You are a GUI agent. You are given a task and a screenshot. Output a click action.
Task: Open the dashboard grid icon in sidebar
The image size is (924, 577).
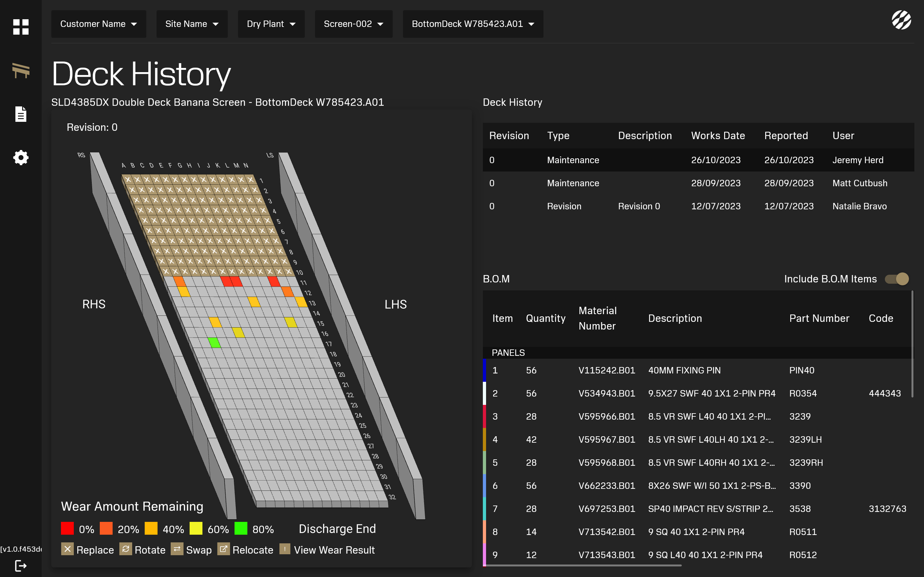(21, 27)
